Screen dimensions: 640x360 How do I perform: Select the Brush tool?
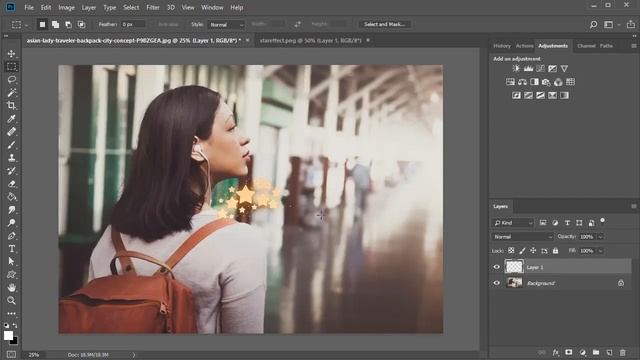(x=11, y=145)
